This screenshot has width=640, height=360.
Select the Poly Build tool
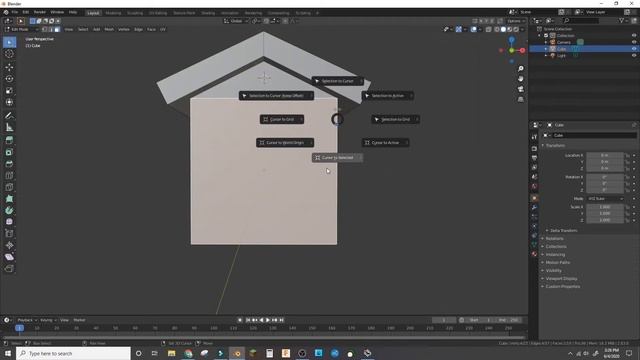[x=9, y=199]
